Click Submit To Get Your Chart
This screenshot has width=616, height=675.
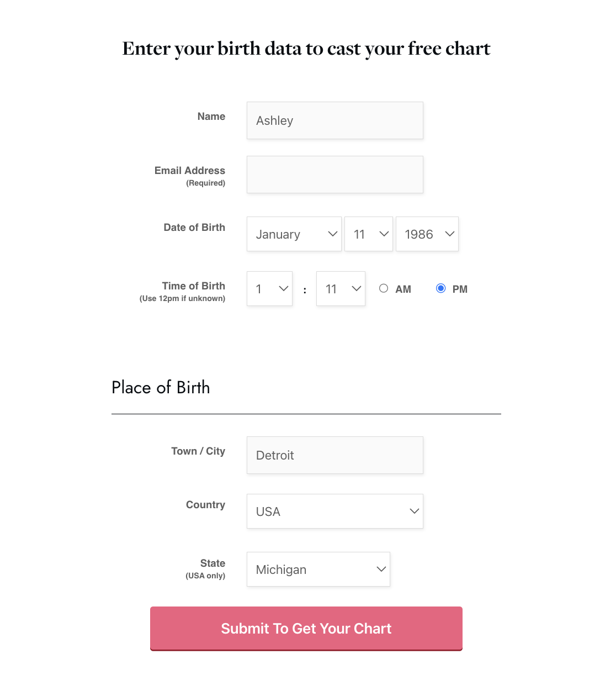306,629
